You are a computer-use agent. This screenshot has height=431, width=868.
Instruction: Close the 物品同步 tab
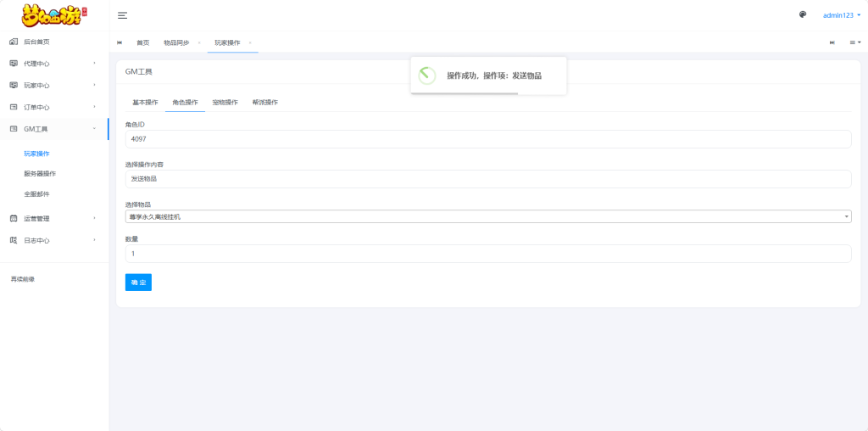click(x=198, y=42)
